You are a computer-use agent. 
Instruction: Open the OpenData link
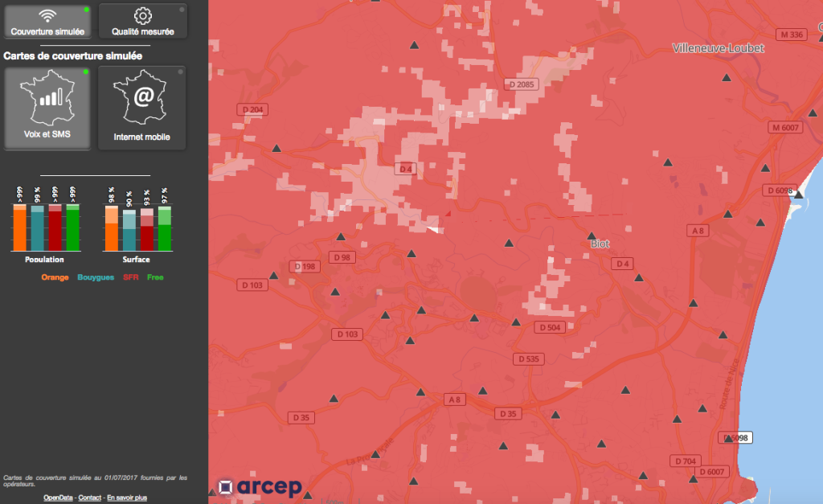(x=58, y=498)
